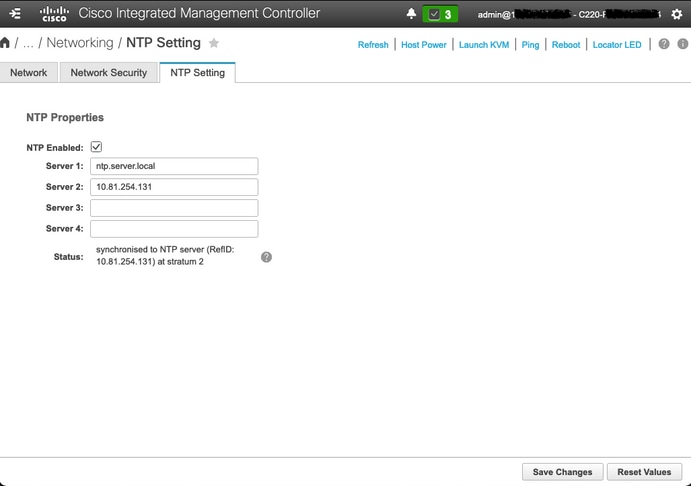Open the alarm bell notifications

pyautogui.click(x=411, y=14)
